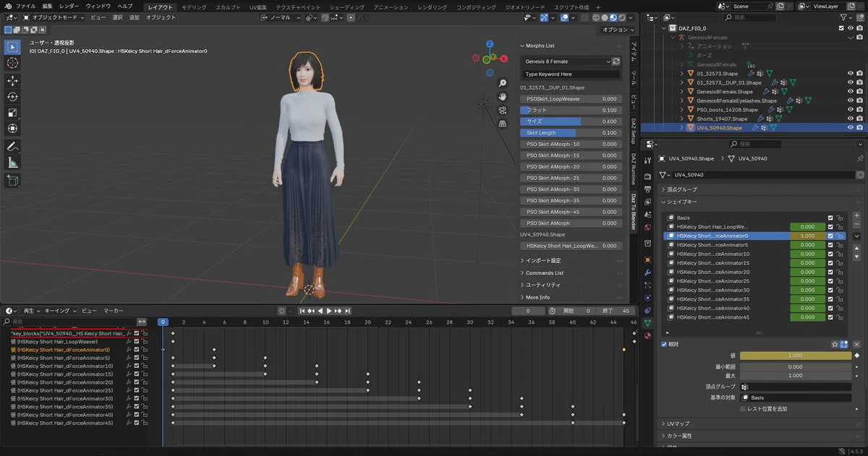The height and width of the screenshot is (456, 868).
Task: Toggle camera view icon in viewport
Action: [502, 111]
